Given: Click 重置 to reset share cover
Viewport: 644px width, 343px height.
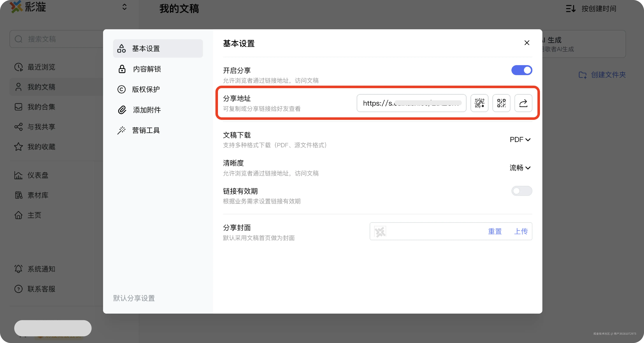Looking at the screenshot, I should pos(495,231).
